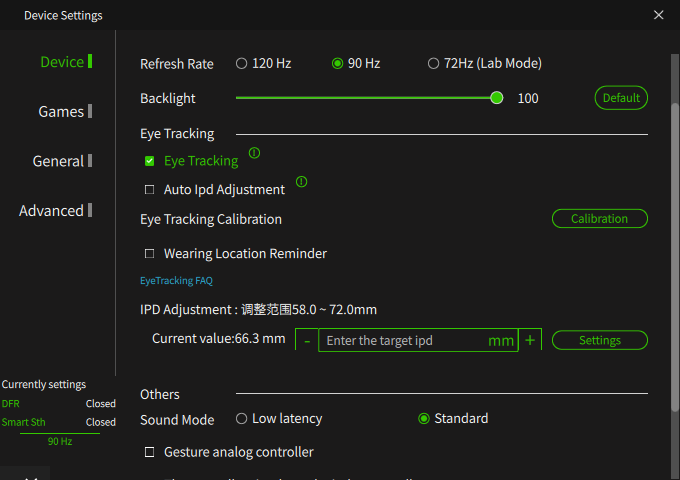
Task: Close the Device Settings window
Action: 658,15
